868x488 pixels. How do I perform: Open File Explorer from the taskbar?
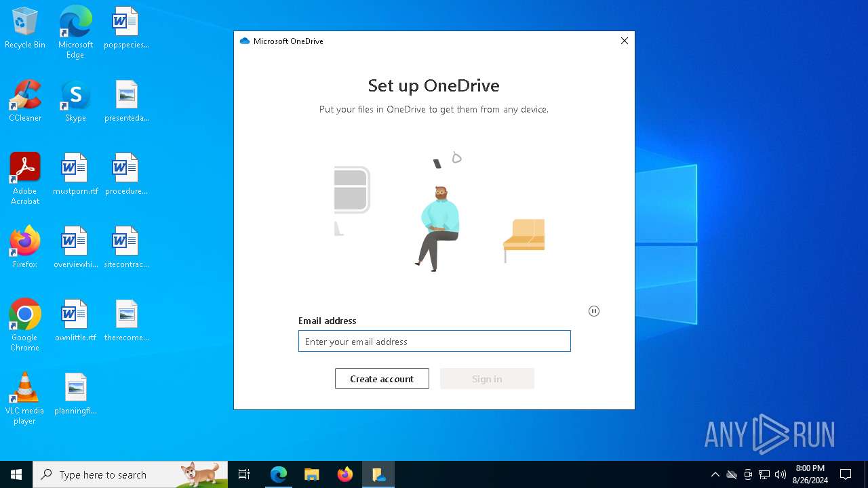pyautogui.click(x=312, y=474)
